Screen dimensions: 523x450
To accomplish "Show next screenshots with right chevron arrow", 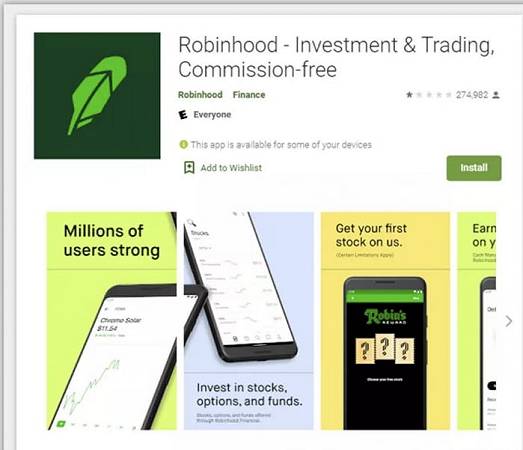I will 509,321.
